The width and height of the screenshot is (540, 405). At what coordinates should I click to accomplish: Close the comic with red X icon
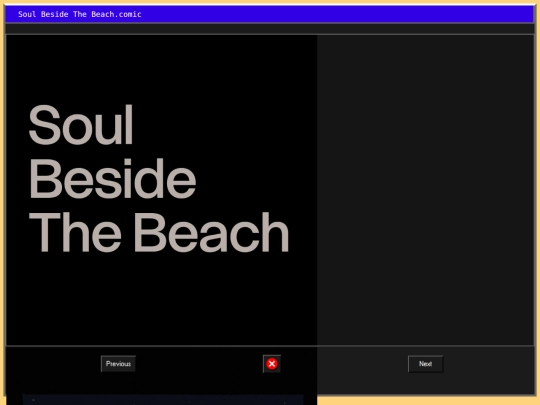[272, 364]
